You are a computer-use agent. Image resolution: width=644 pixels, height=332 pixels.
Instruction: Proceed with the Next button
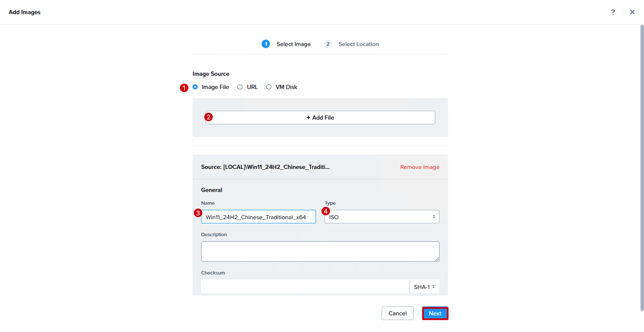(435, 313)
